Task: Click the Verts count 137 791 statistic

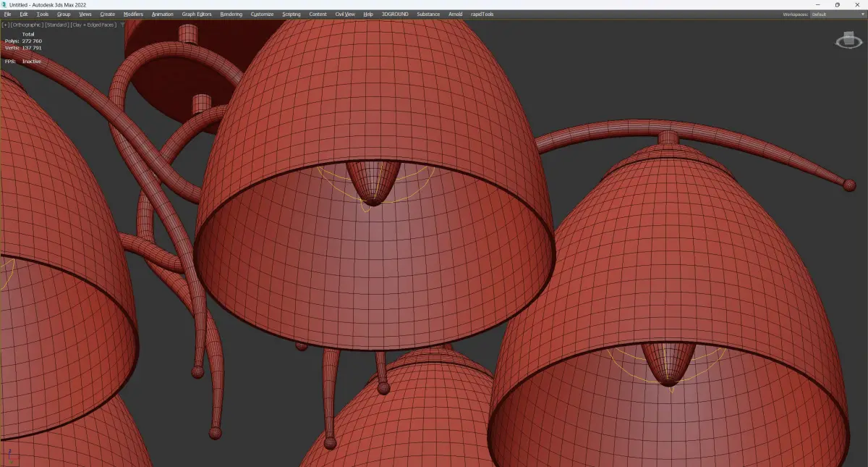Action: click(x=23, y=48)
